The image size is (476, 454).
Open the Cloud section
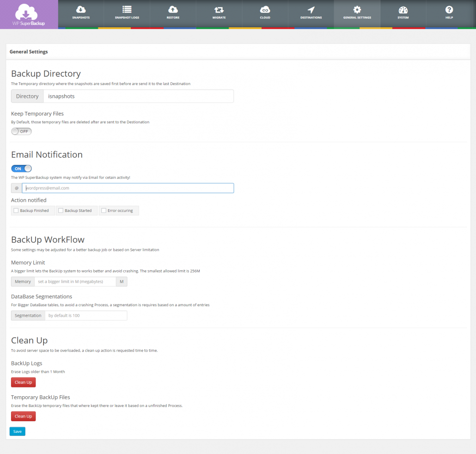tap(265, 14)
